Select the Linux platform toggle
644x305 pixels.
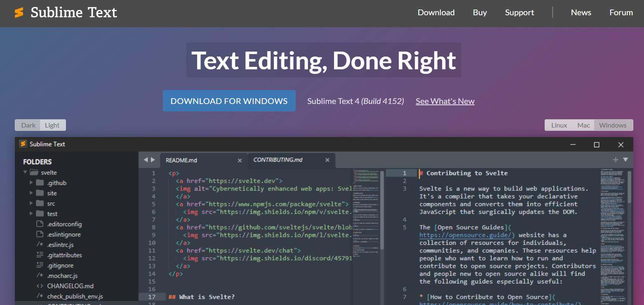tap(559, 125)
